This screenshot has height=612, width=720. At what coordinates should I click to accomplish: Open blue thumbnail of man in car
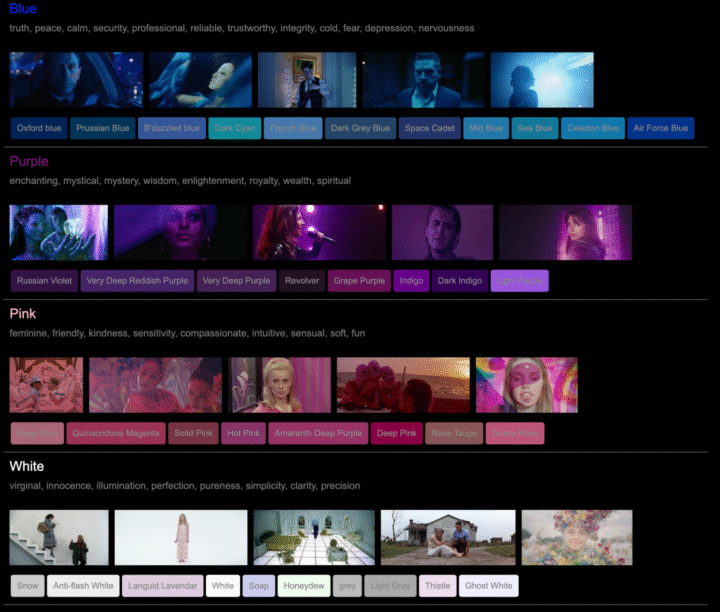76,80
